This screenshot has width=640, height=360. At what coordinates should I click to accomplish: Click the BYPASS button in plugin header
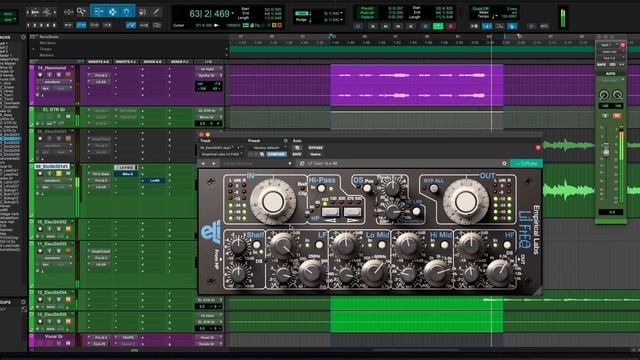pyautogui.click(x=315, y=148)
